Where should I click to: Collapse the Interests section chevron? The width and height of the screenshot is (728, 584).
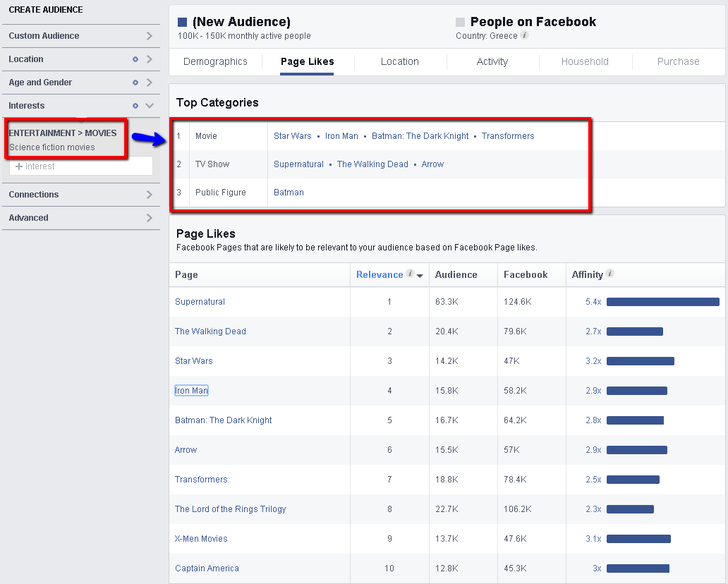click(x=149, y=106)
